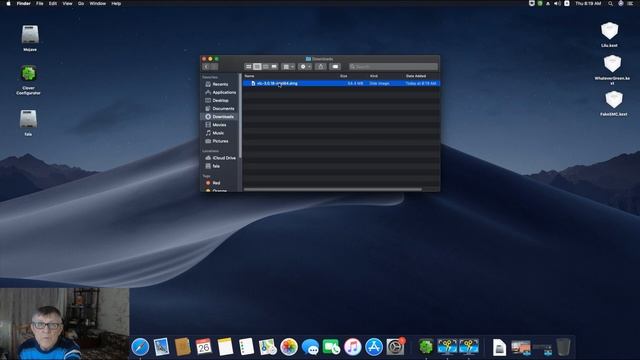
Task: Click the Edit Tags toolbar button
Action: (335, 67)
